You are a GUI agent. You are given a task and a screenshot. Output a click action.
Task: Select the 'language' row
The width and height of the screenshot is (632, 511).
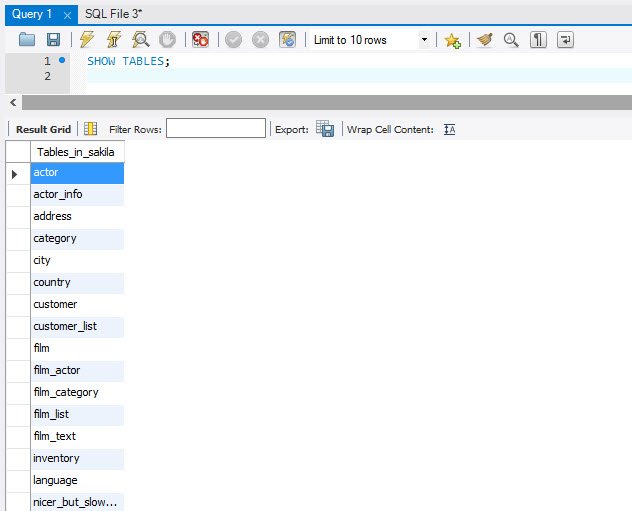click(77, 480)
